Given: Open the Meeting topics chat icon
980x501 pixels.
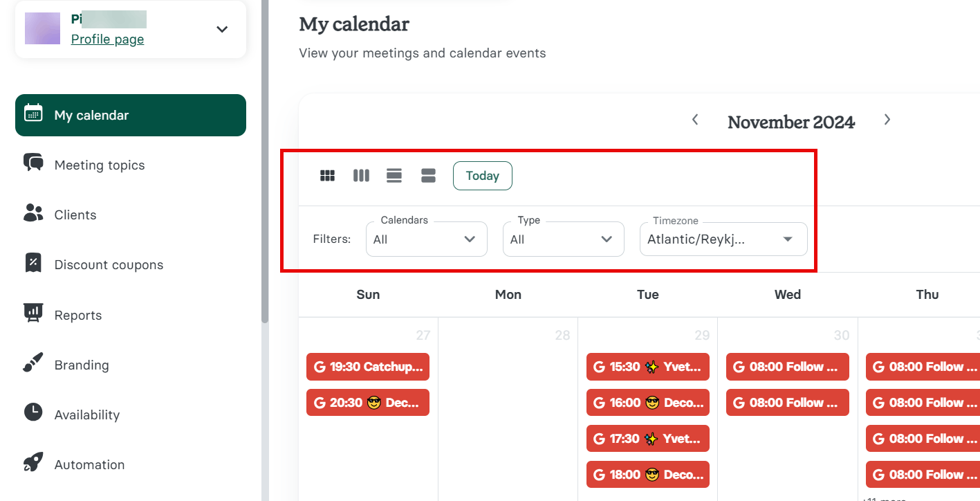Looking at the screenshot, I should (33, 163).
